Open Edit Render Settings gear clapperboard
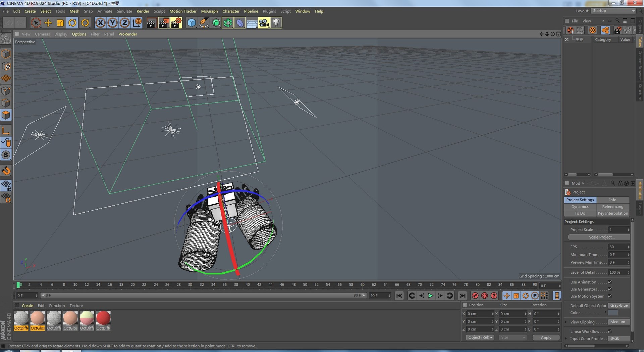 click(x=176, y=23)
